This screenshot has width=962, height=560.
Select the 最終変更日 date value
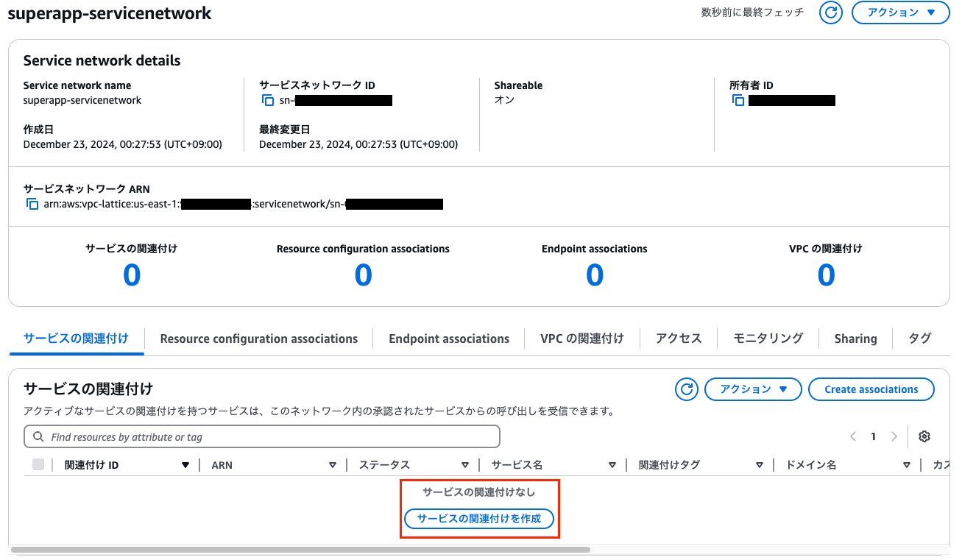tap(358, 144)
